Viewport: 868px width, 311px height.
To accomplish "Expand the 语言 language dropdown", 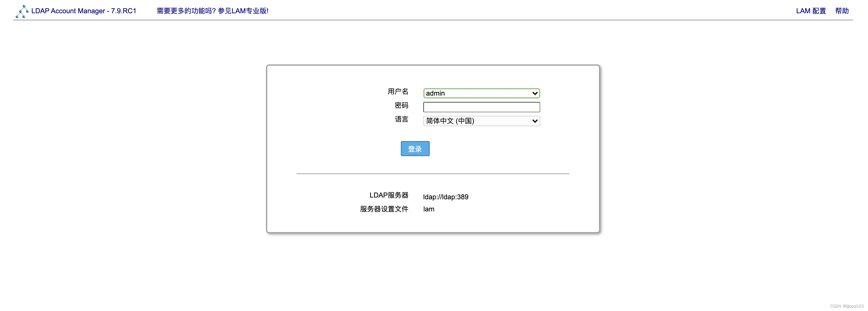I will coord(482,121).
